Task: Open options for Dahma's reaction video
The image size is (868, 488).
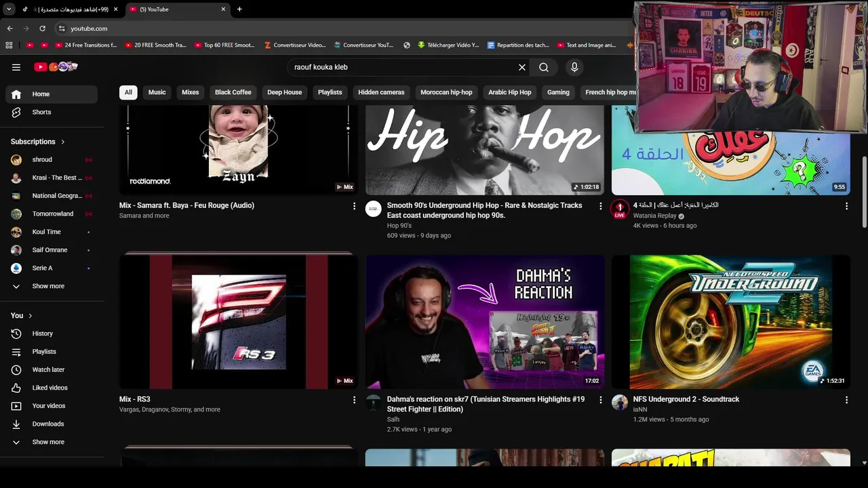Action: 600,400
